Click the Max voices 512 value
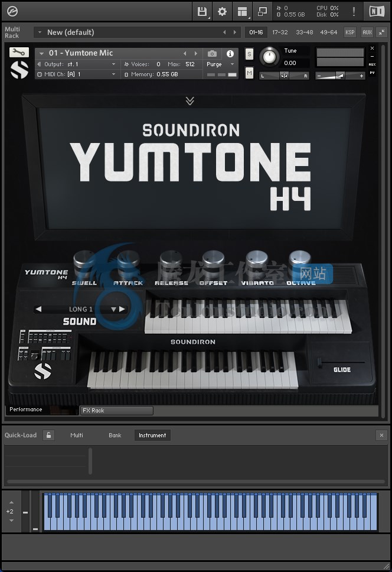Screen dimensions: 392x572 click(x=190, y=64)
